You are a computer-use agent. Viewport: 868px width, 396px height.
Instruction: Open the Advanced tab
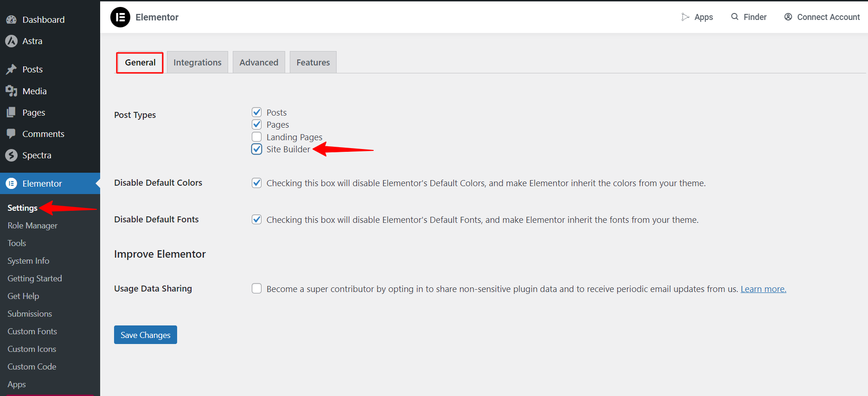pyautogui.click(x=259, y=62)
